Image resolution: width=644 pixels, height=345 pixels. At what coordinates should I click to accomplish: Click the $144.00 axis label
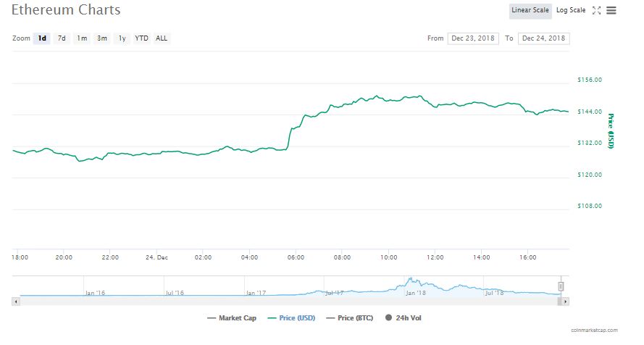point(590,112)
